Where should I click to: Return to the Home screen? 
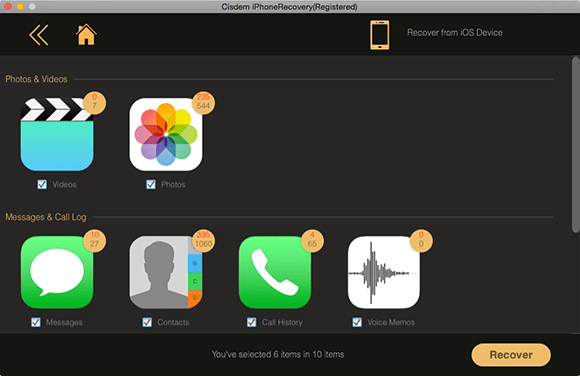pos(86,34)
